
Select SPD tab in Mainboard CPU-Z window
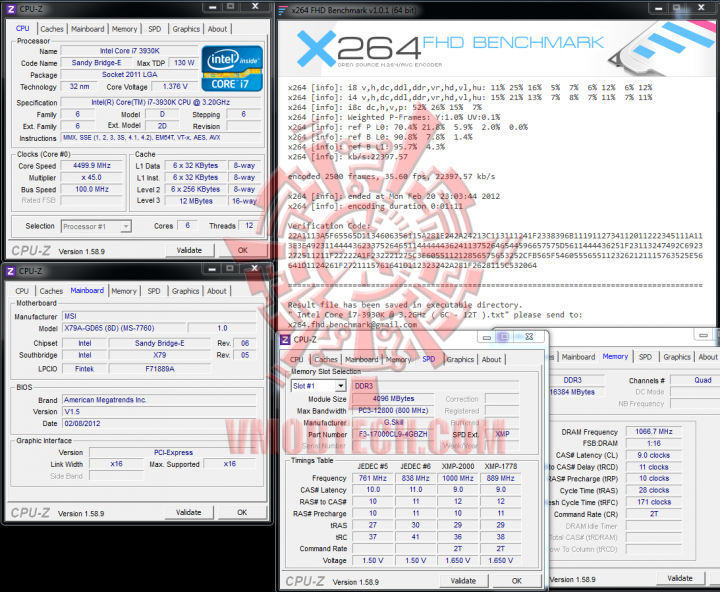154,291
